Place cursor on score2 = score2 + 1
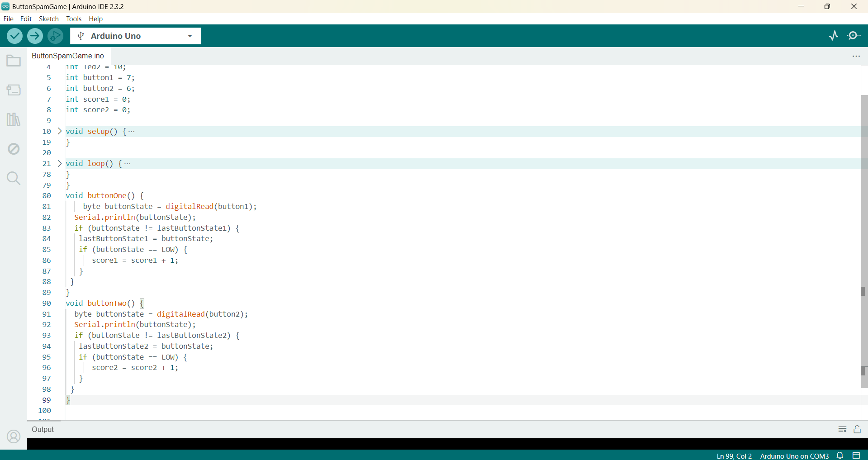 pos(135,368)
